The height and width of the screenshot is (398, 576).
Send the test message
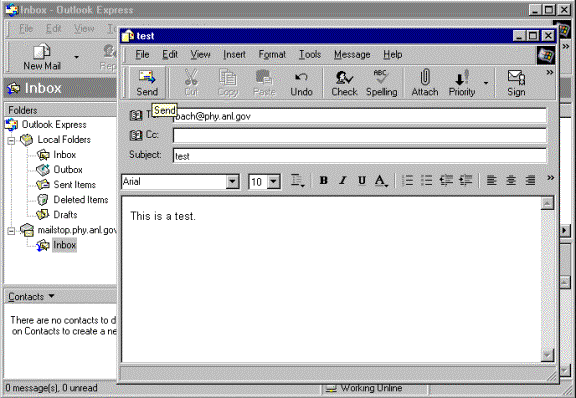(x=147, y=83)
